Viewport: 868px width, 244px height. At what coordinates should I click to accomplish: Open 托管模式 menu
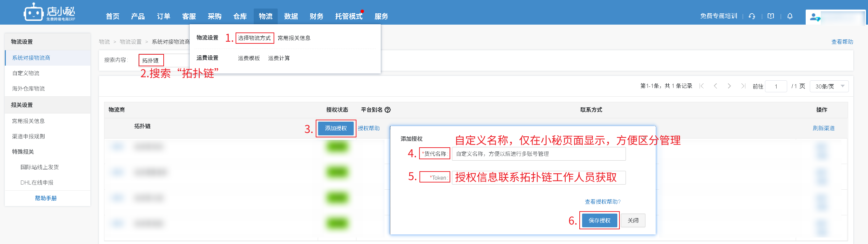pyautogui.click(x=349, y=16)
